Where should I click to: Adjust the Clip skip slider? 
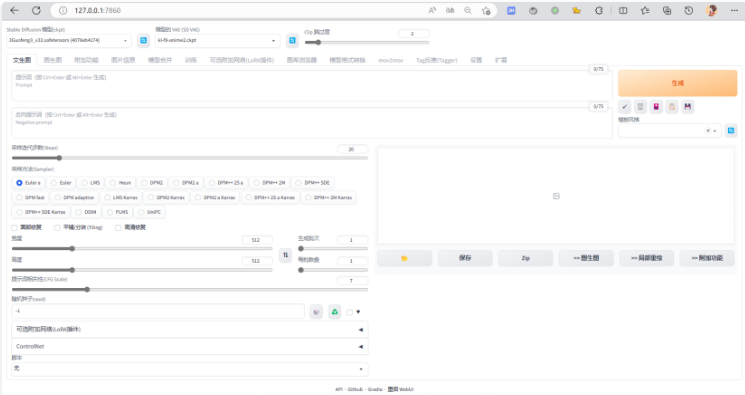367,42
